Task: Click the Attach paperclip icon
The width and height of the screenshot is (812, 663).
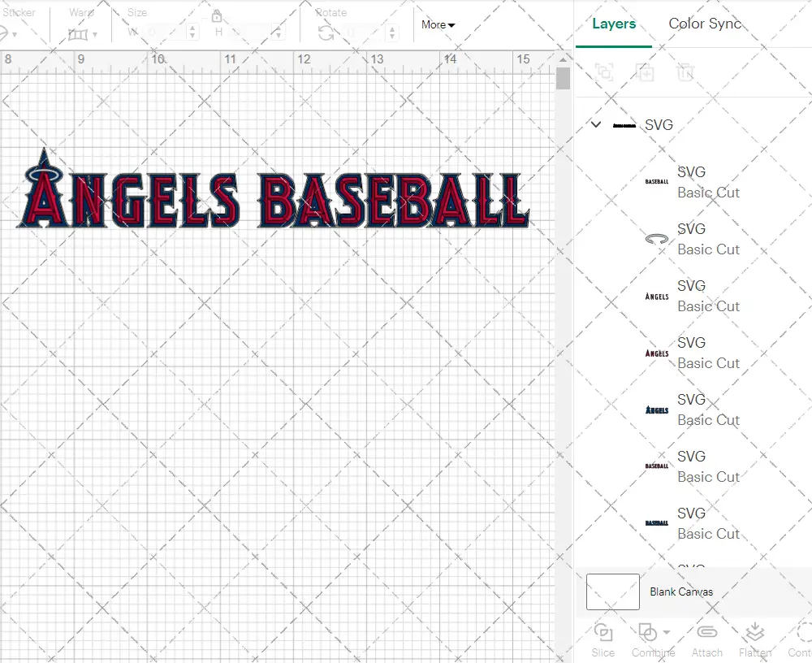Action: pos(706,632)
